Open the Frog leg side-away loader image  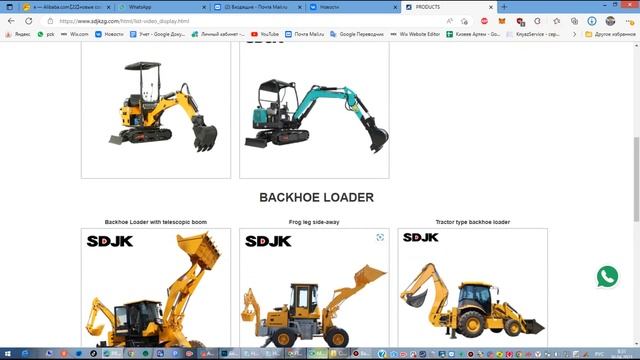tap(314, 288)
